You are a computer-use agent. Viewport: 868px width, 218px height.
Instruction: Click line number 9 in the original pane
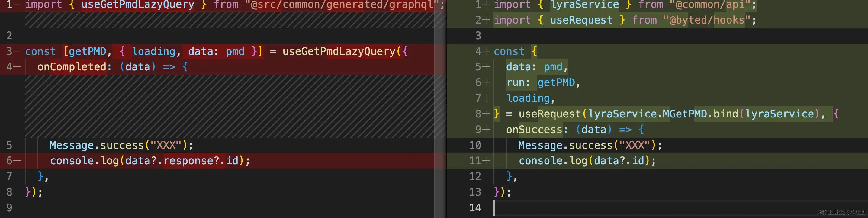point(9,207)
